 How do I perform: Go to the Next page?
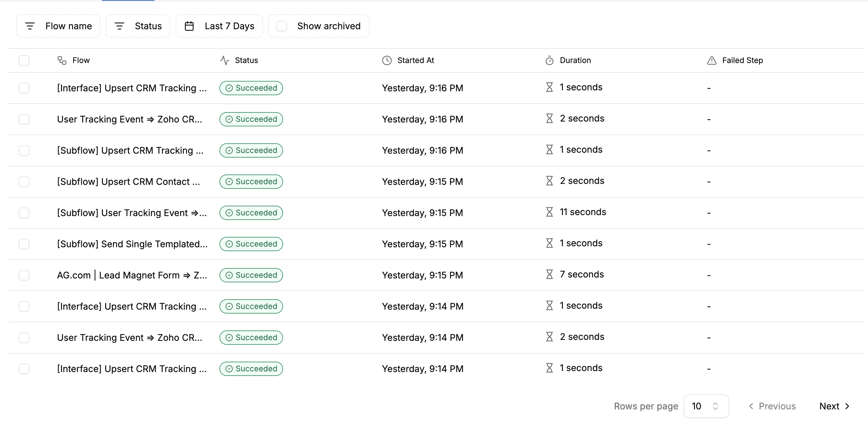(x=834, y=406)
